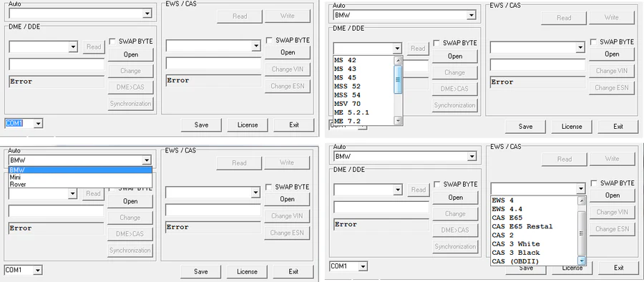This screenshot has height=282, width=644.
Task: Click the DME list scrollbar thumb
Action: coord(398,79)
